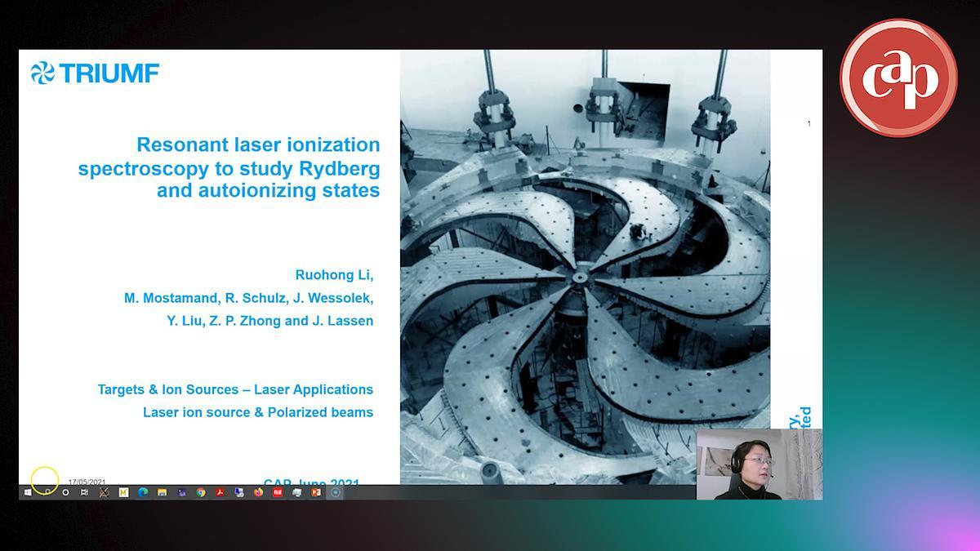Open Microsoft Edge from taskbar
The height and width of the screenshot is (551, 980).
pyautogui.click(x=143, y=492)
